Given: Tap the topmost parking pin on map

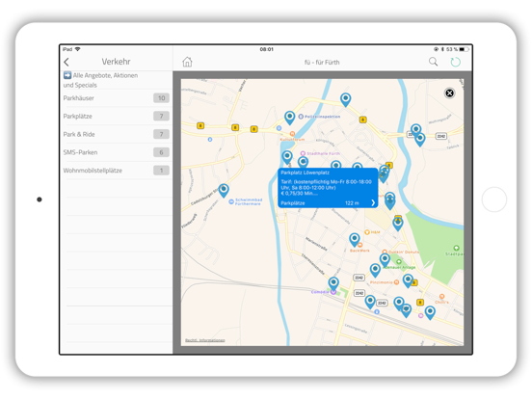Looking at the screenshot, I should tap(345, 99).
